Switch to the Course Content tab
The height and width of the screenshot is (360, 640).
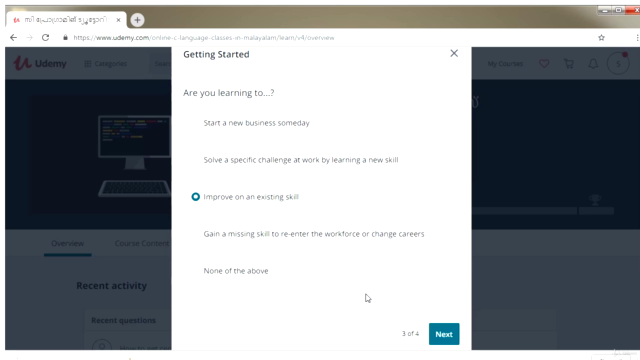[142, 243]
